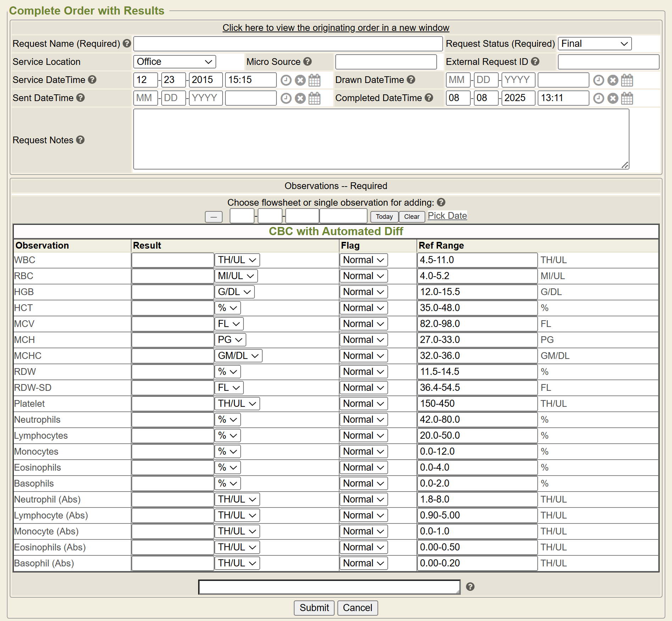Open the calendar picker for Drawn DateTime

pos(627,80)
